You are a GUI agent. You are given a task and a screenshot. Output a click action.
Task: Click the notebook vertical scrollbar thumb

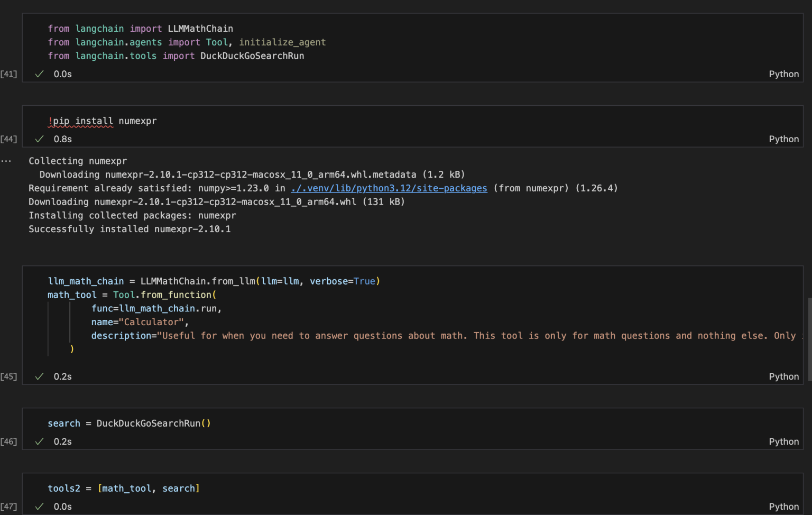click(x=809, y=338)
